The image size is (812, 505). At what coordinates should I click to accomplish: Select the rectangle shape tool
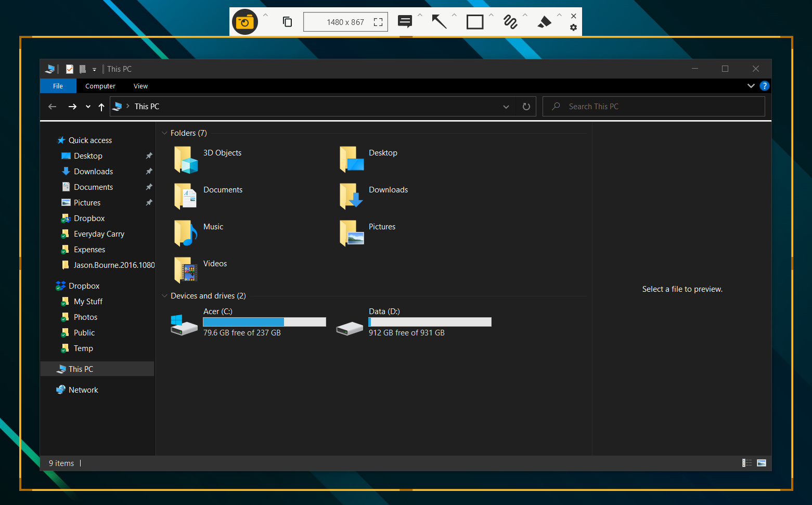point(474,22)
